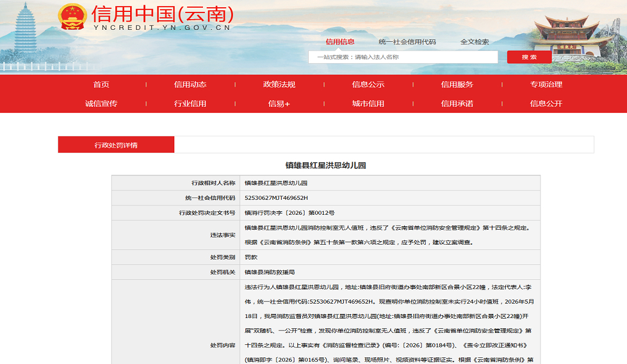Click the 罚款 penalty type value
Viewport: 627px width, 364px height.
[x=251, y=257]
